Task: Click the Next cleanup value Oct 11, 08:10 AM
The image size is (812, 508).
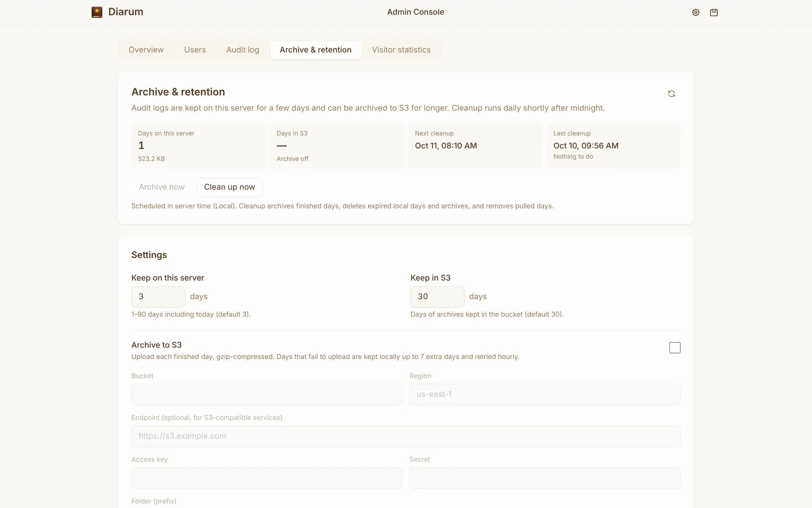Action: [446, 146]
